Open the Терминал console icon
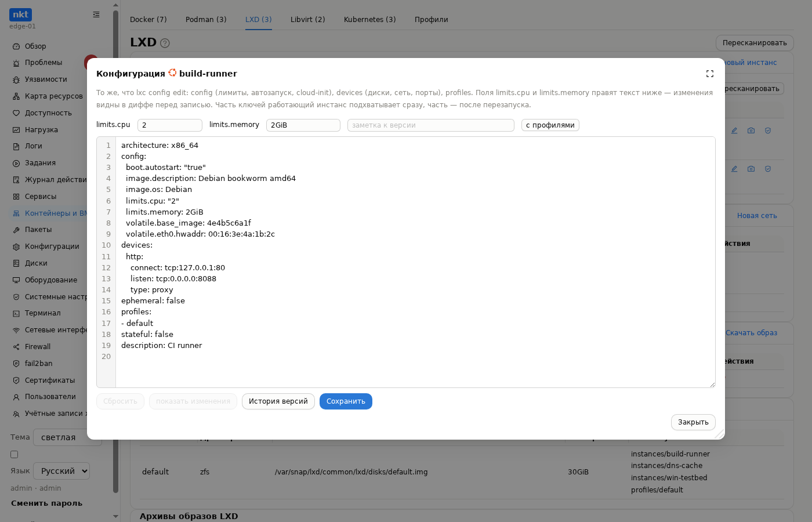Screen dimensions: 812x522 click(16, 313)
